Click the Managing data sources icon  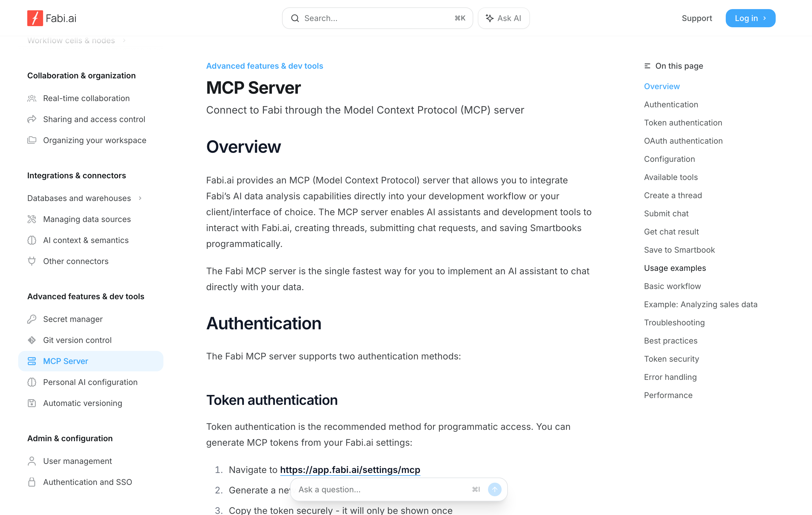coord(32,219)
